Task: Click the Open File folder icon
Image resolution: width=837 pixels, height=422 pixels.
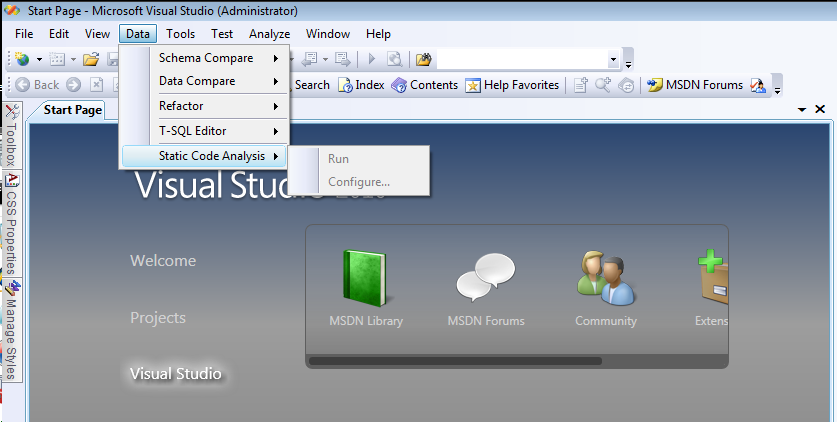Action: click(91, 59)
